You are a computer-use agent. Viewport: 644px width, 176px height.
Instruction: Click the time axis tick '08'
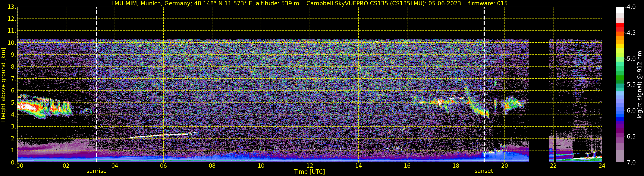coord(212,166)
